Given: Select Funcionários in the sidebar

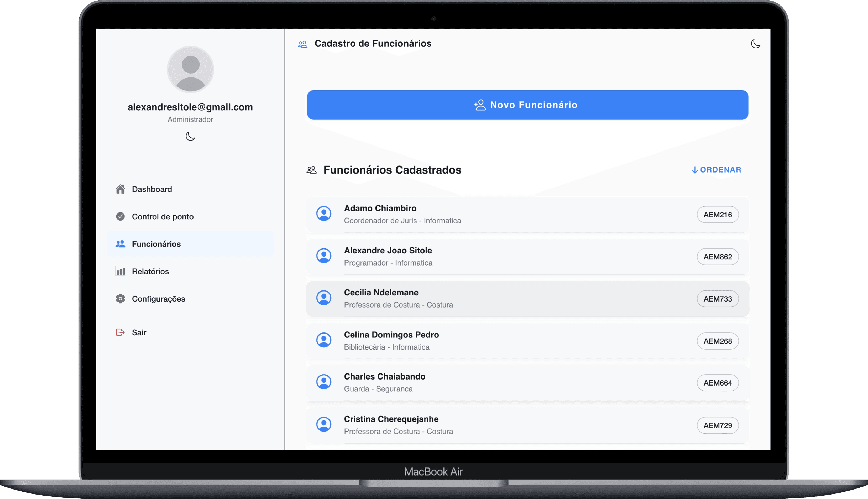Looking at the screenshot, I should (x=190, y=244).
